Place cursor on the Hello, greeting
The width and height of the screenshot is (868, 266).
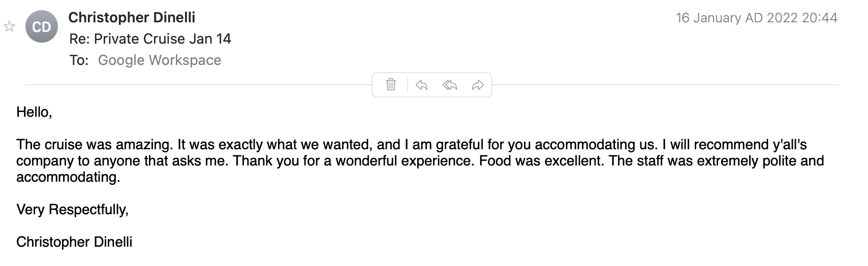coord(34,112)
